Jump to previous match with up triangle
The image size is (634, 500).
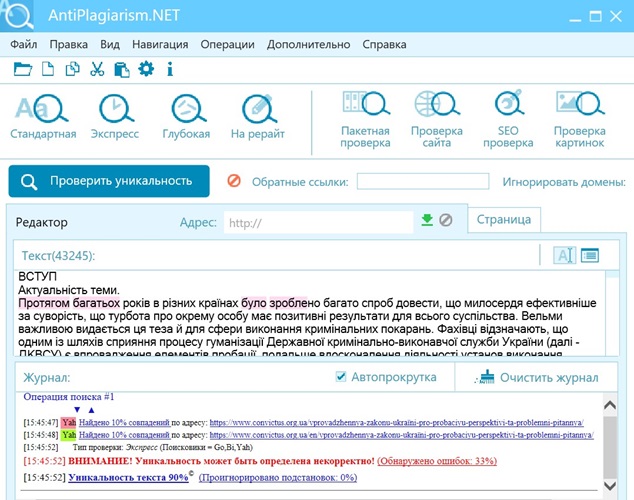tap(91, 410)
